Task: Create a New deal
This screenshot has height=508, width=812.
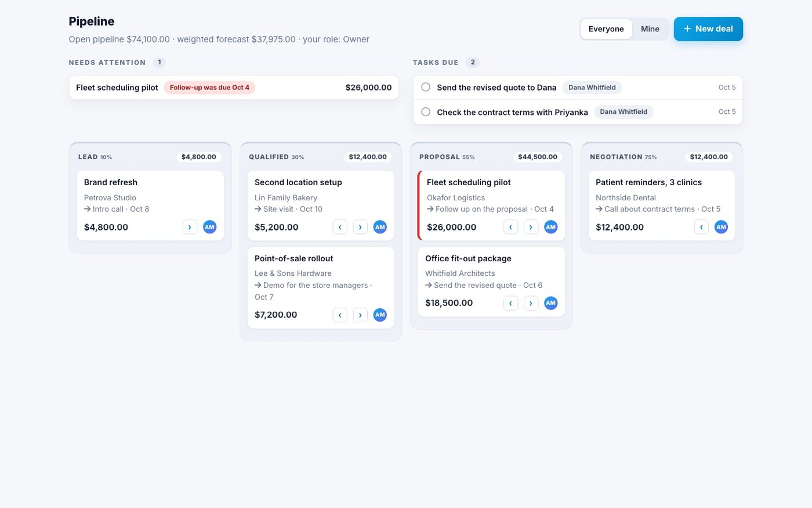Action: pos(708,29)
